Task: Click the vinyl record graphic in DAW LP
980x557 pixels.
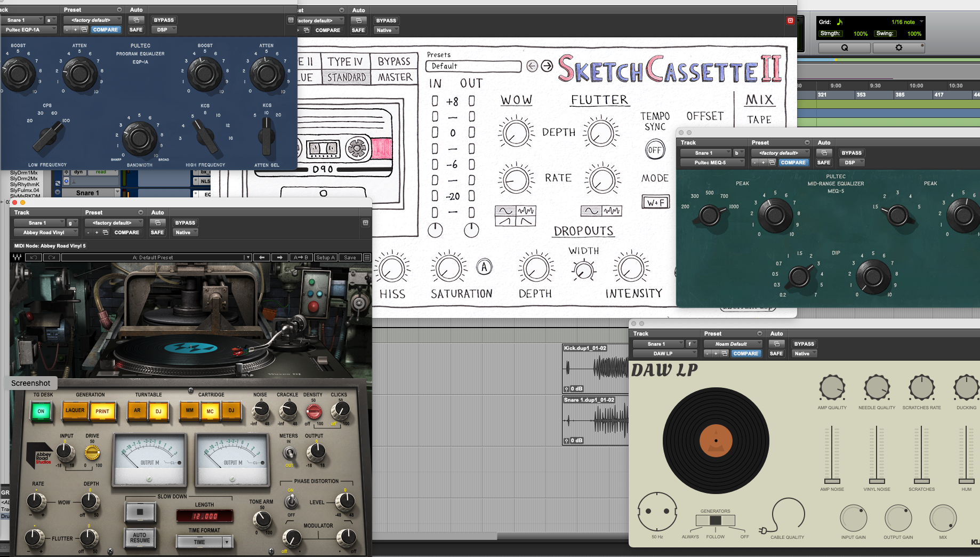Action: pyautogui.click(x=716, y=441)
